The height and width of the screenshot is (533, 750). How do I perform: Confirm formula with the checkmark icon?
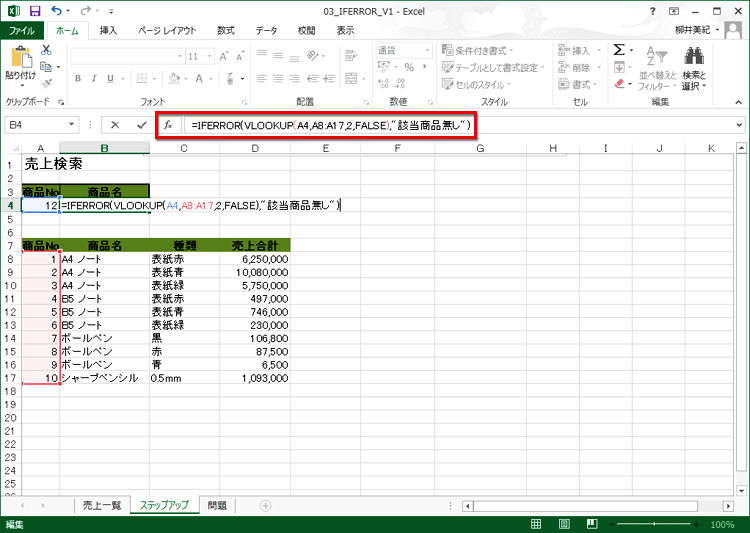click(142, 125)
